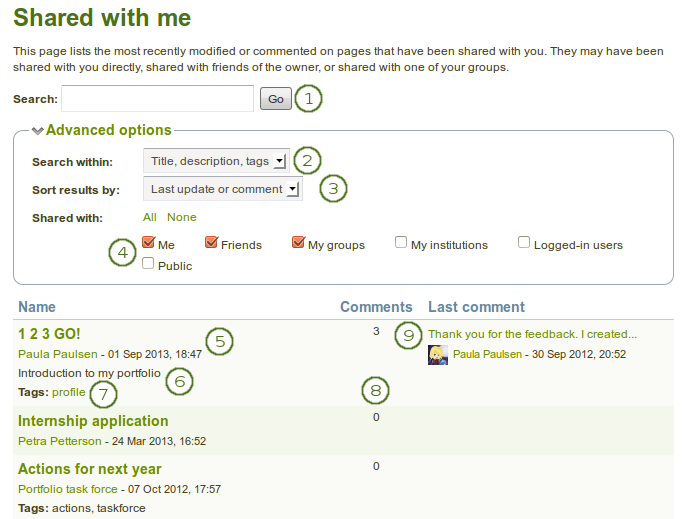682x519 pixels.
Task: Click into the Search text field
Action: point(157,99)
